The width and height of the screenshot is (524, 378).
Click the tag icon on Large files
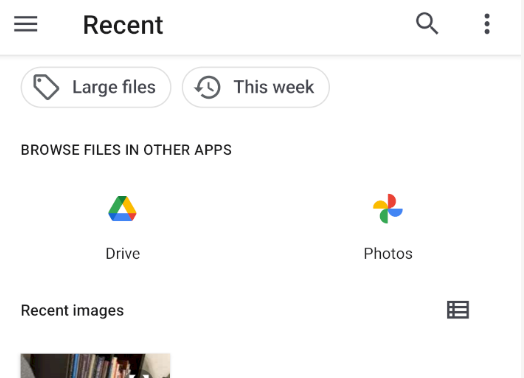46,87
